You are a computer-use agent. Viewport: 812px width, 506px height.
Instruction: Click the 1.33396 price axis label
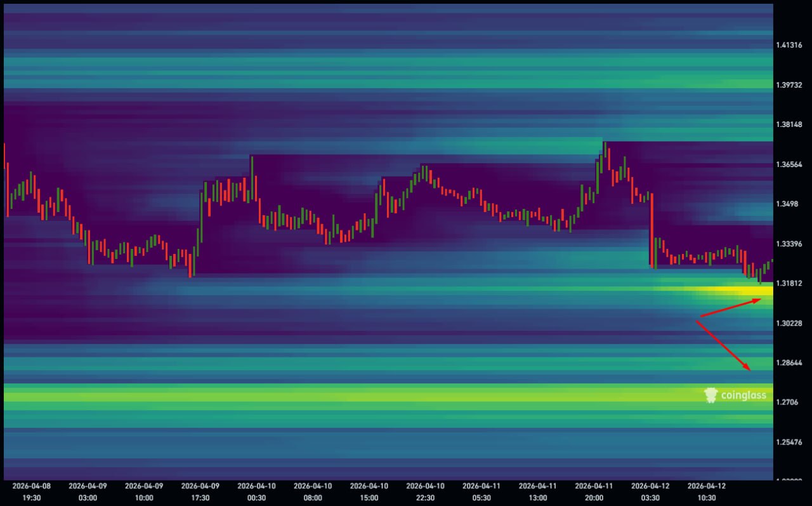click(x=789, y=244)
